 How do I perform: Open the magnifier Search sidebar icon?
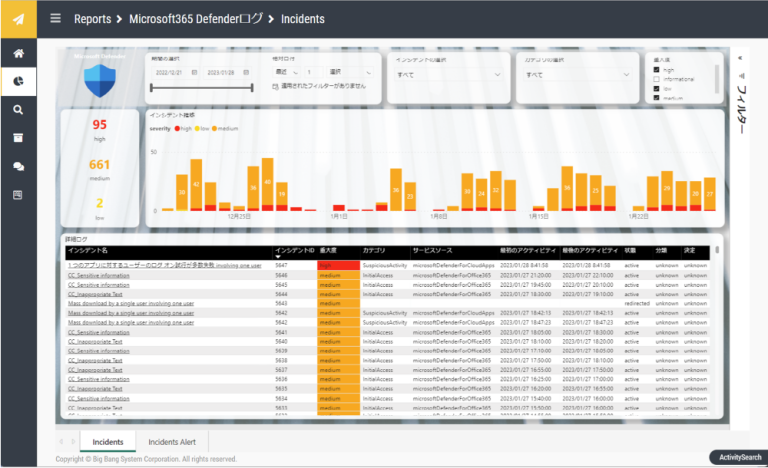(x=18, y=110)
